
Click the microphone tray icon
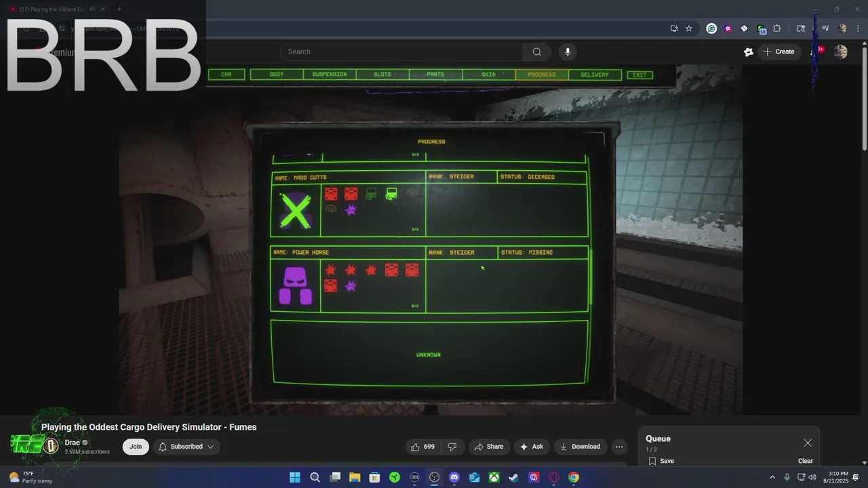787,477
